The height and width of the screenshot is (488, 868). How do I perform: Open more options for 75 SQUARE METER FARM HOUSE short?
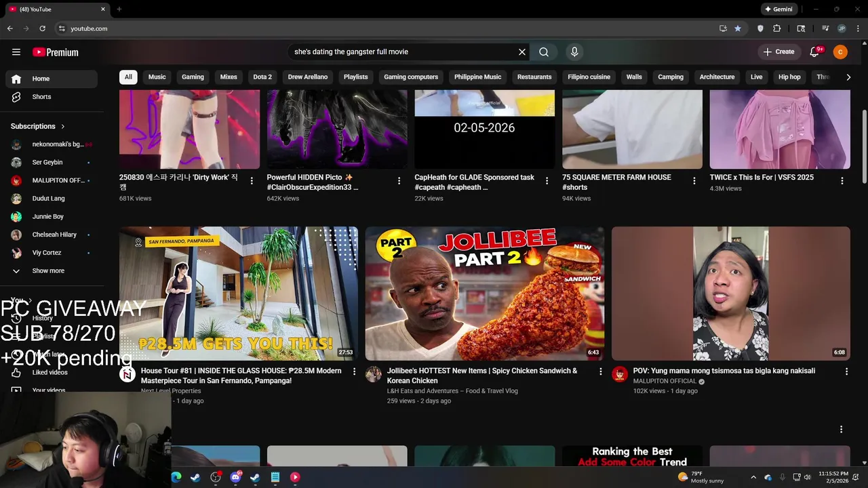[694, 181]
